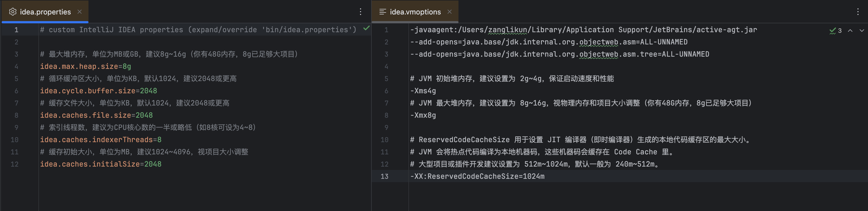The width and height of the screenshot is (868, 211).
Task: Click the underlined objectweb in vmoptions line 2
Action: (x=598, y=42)
